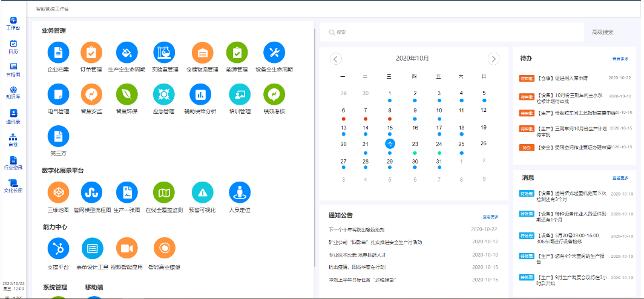This screenshot has width=644, height=299.
Task: Click 高级搜索 advanced search
Action: tap(602, 32)
